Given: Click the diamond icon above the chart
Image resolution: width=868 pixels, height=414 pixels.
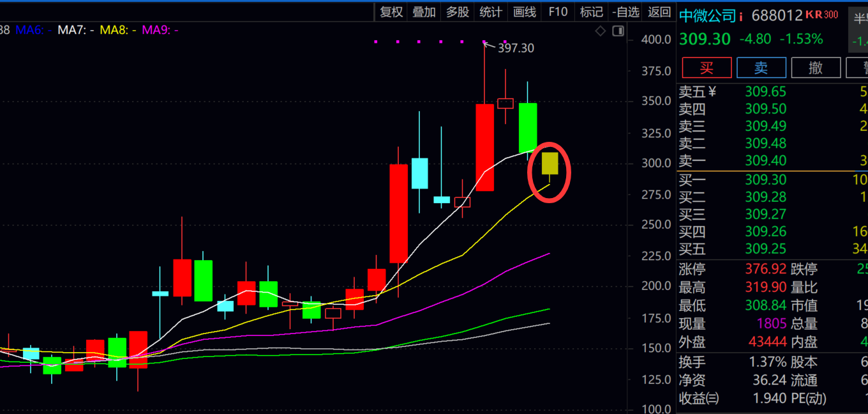Looking at the screenshot, I should click(600, 31).
